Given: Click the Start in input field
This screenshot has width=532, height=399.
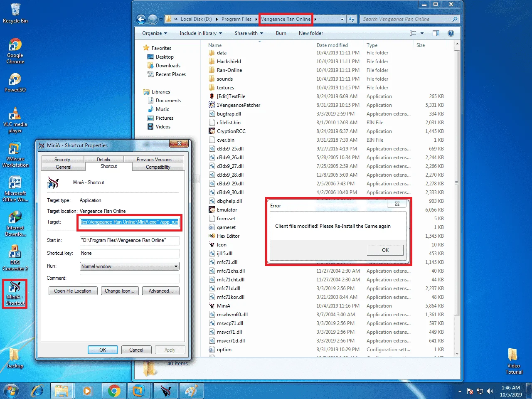Looking at the screenshot, I should pyautogui.click(x=130, y=240).
